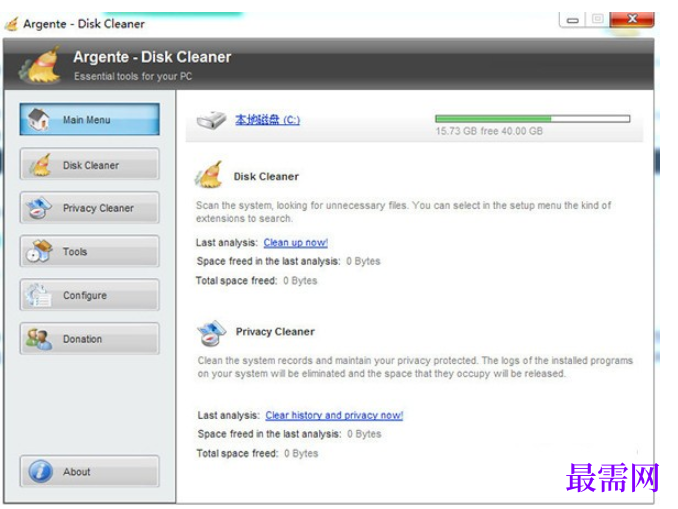Click the '15.73 GB free 40.00 GB' text
Screen dimensions: 678x509
489,131
